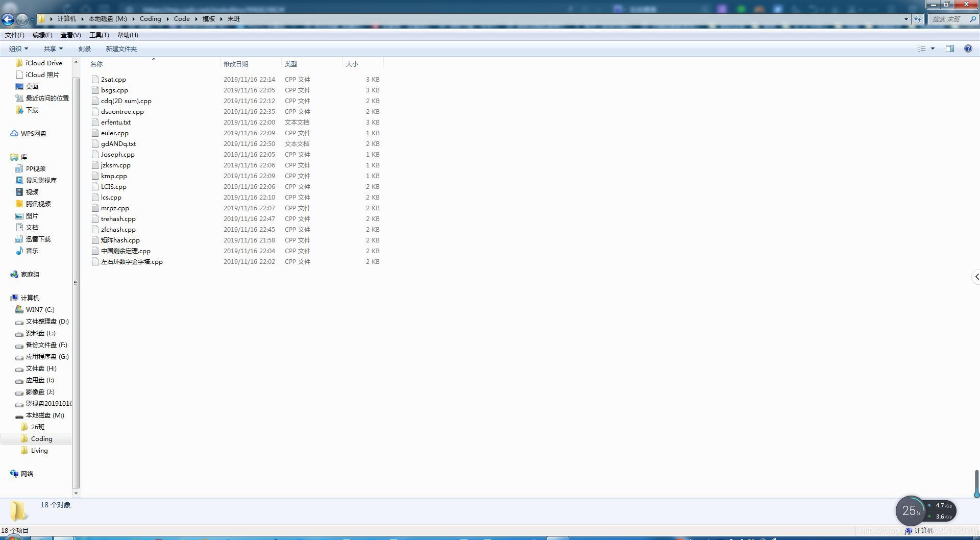Image resolution: width=980 pixels, height=540 pixels.
Task: Select file dsuontree.cpp
Action: (x=122, y=111)
